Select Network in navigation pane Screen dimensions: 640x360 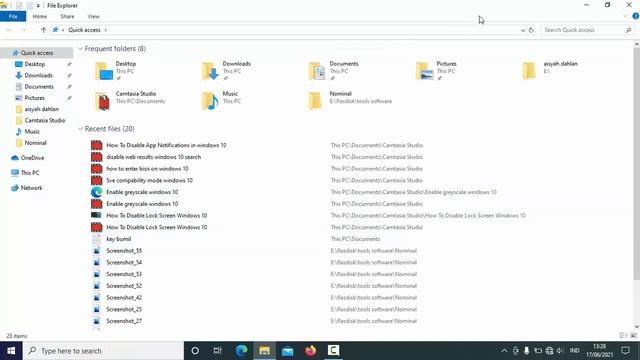pyautogui.click(x=31, y=188)
